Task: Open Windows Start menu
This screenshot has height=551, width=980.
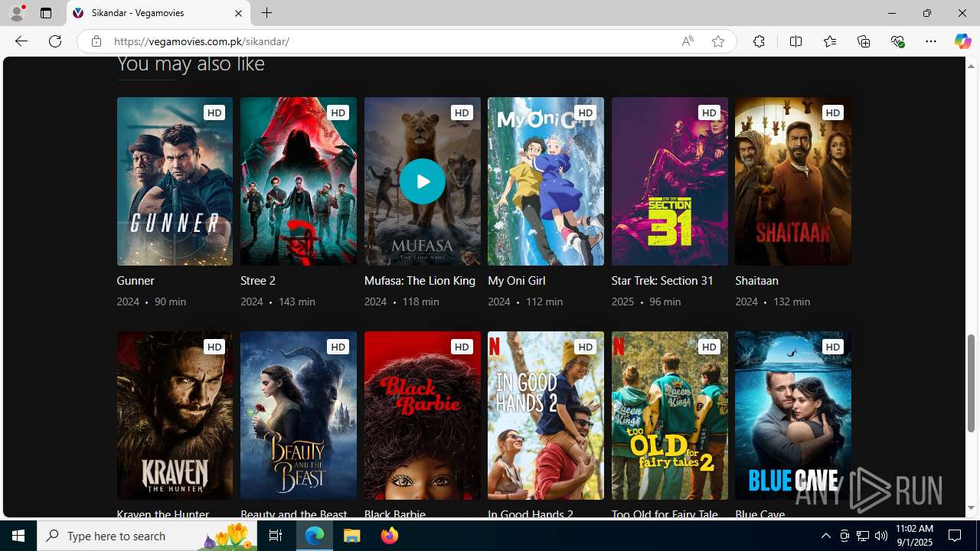Action: [18, 536]
